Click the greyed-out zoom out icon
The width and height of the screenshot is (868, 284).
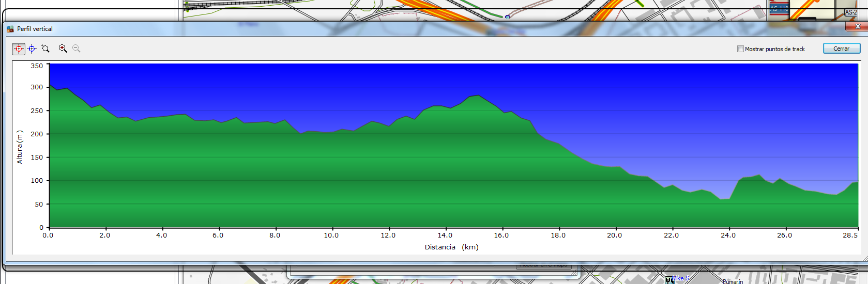(x=77, y=49)
